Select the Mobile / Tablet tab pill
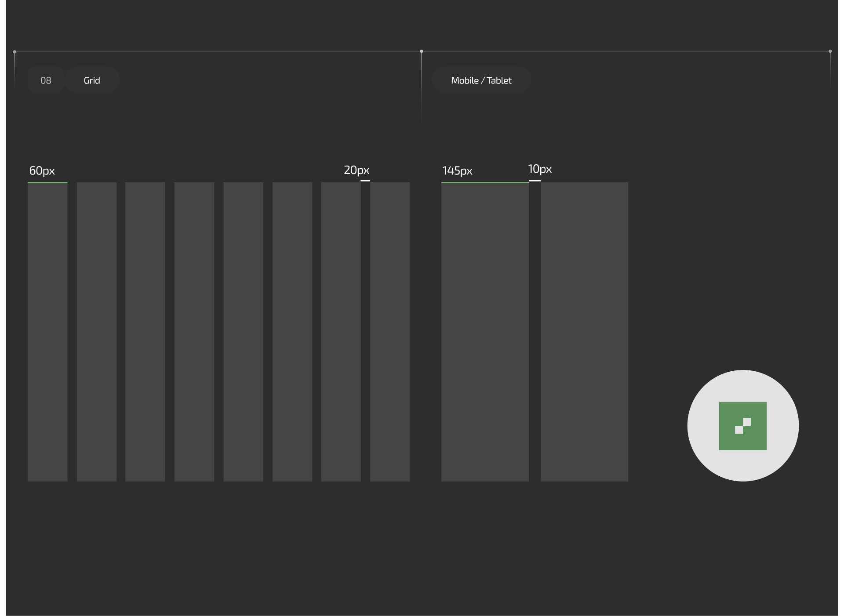Viewport: 844px width, 616px height. pos(481,80)
